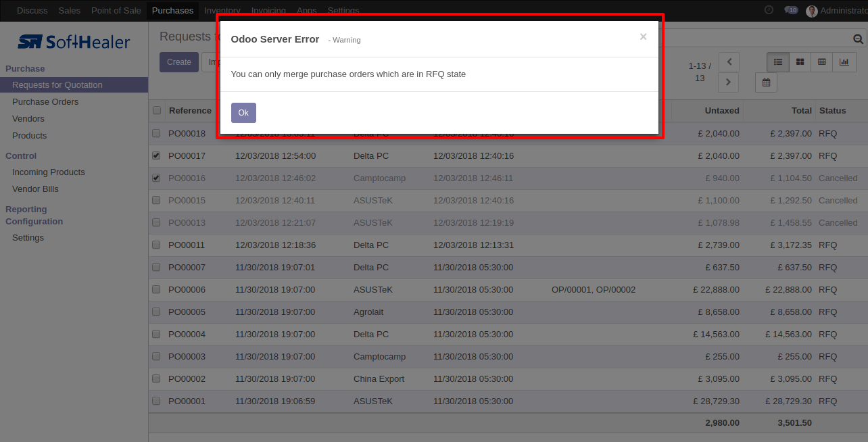Open the conversations message icon

791,10
